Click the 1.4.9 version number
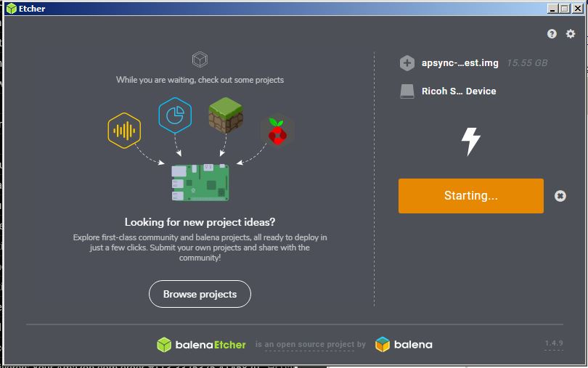Screen dimensions: 588x368 [x=554, y=343]
